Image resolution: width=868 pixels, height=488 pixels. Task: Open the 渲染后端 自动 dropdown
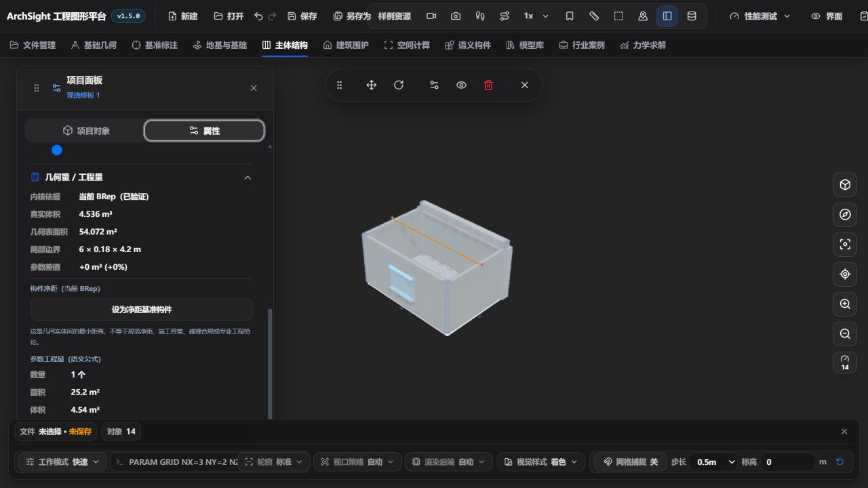click(448, 462)
